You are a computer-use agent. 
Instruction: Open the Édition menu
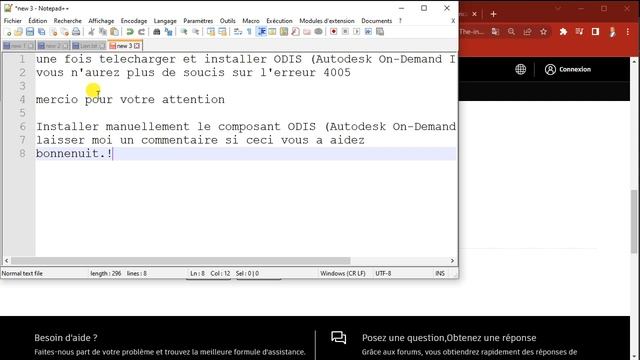pyautogui.click(x=38, y=21)
